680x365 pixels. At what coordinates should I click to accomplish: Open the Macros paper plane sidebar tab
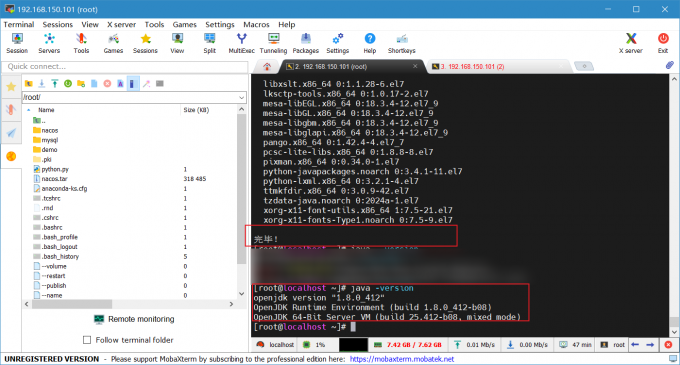(x=11, y=133)
